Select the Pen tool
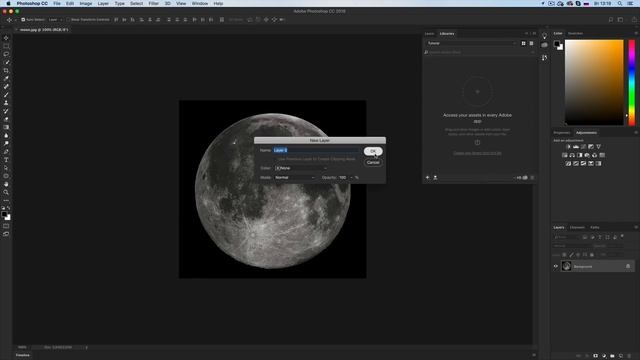 (6, 152)
